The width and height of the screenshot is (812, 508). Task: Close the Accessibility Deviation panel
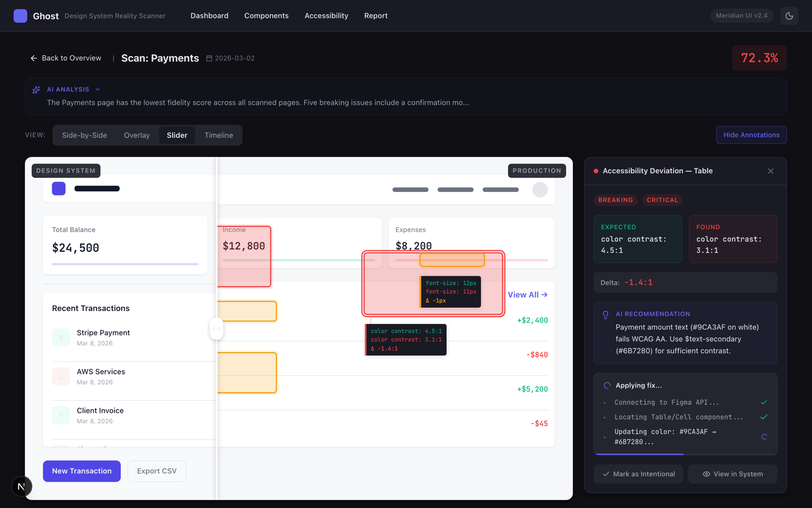tap(770, 171)
